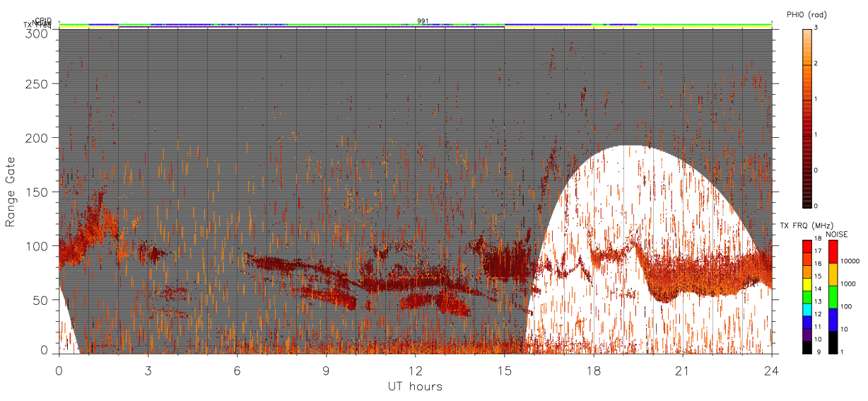Click x-axis tick label '3'
This screenshot has height=401, width=868.
(148, 370)
